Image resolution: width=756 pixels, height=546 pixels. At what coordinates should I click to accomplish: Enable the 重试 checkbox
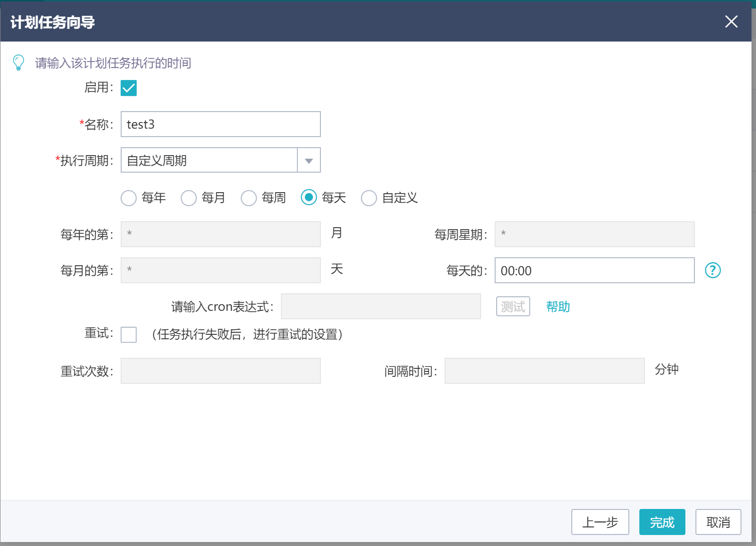click(x=129, y=334)
